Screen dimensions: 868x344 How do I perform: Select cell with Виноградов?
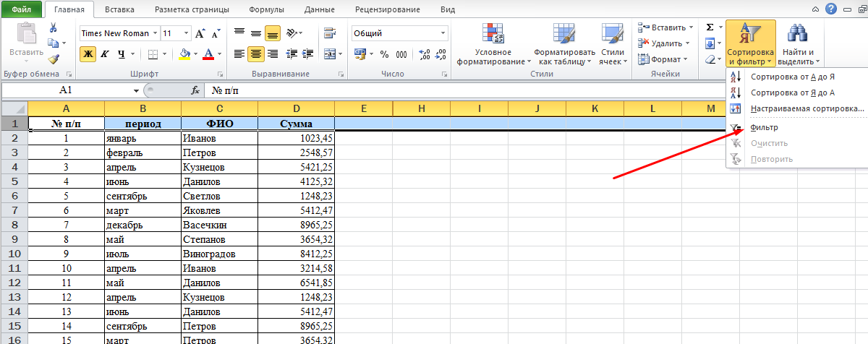[220, 254]
